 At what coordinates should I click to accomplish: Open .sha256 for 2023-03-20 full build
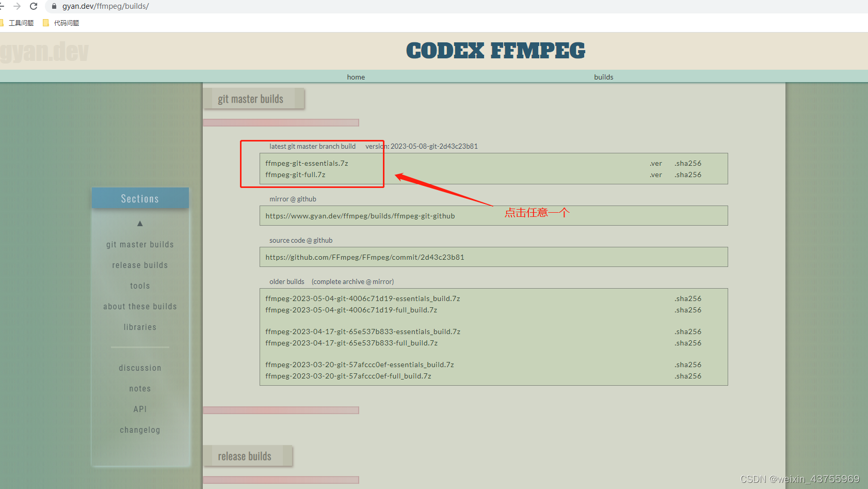point(688,376)
